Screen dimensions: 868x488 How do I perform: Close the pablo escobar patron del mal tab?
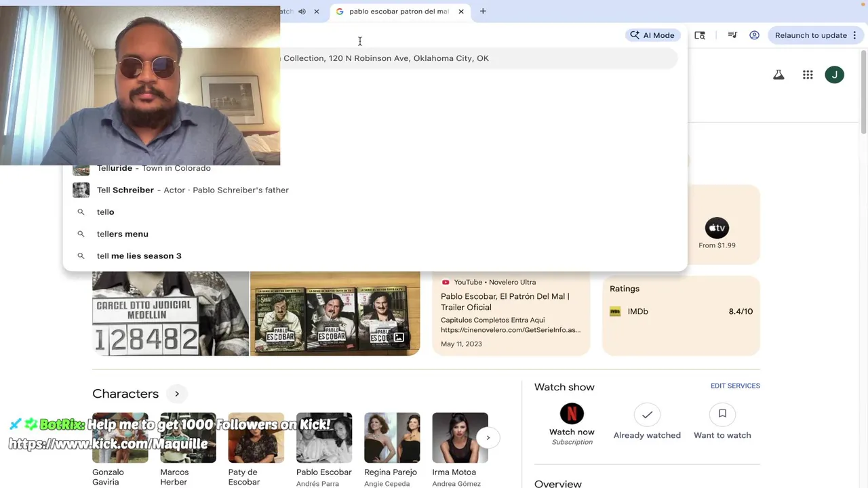click(461, 12)
